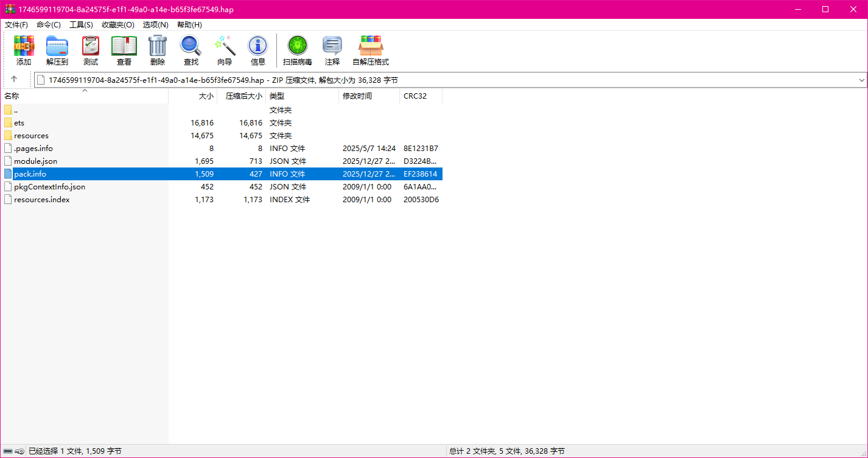Click the date 2025/5/7 14:24
868x458 pixels.
(369, 149)
